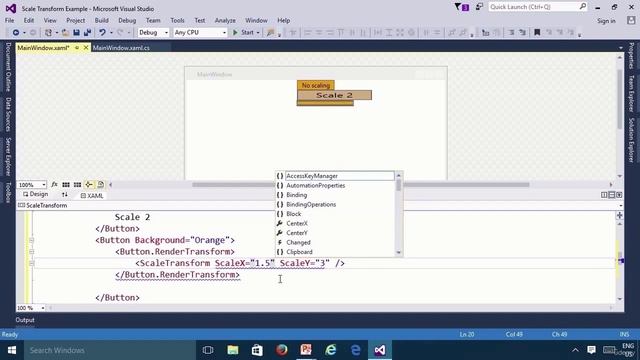Toggle show snap grid in designer

click(x=66, y=184)
